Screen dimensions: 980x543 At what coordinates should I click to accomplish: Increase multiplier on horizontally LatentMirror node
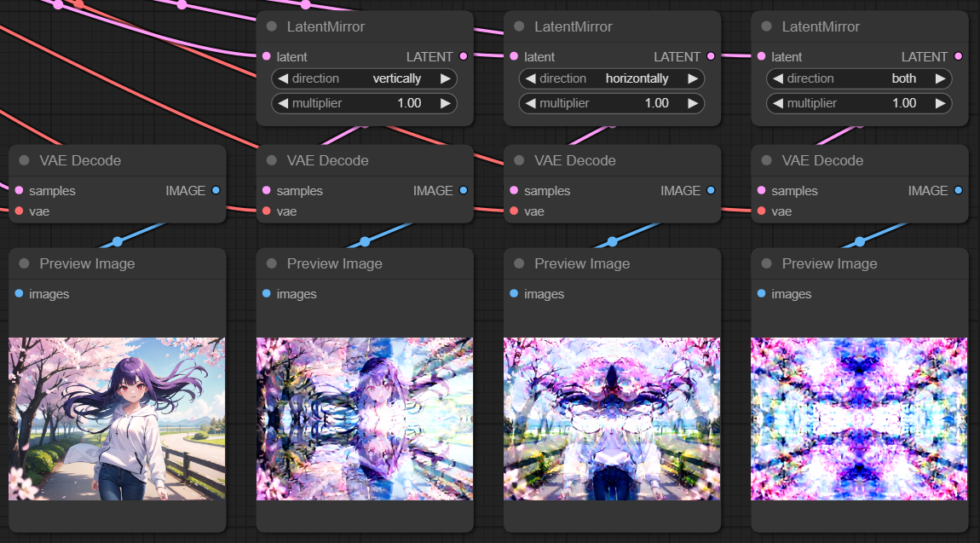693,103
